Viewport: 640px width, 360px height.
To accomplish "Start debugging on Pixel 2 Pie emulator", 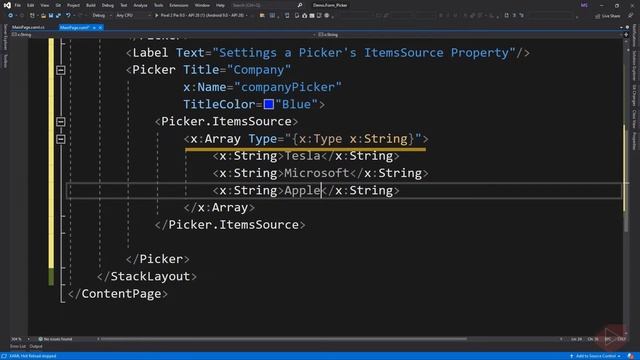I will pyautogui.click(x=199, y=16).
